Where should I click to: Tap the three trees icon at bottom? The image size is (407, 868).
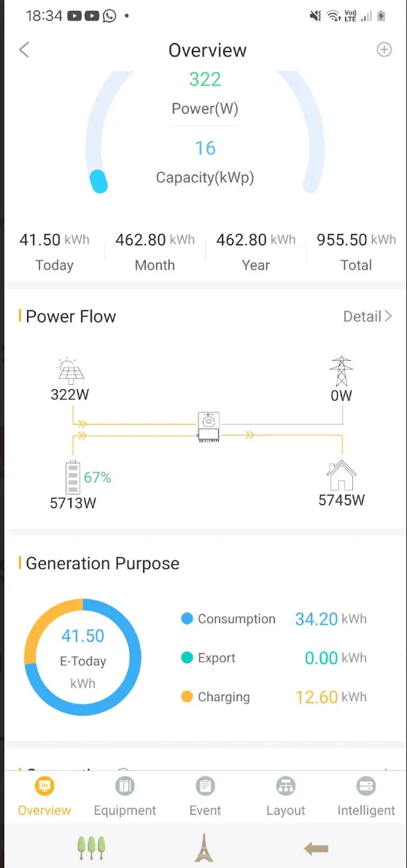(x=91, y=847)
